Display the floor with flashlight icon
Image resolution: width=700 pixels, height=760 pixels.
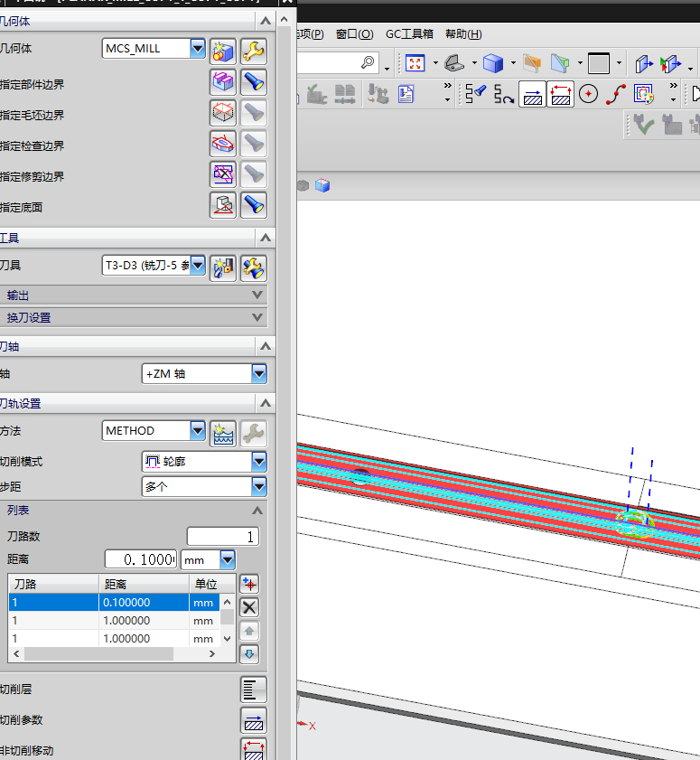[254, 205]
